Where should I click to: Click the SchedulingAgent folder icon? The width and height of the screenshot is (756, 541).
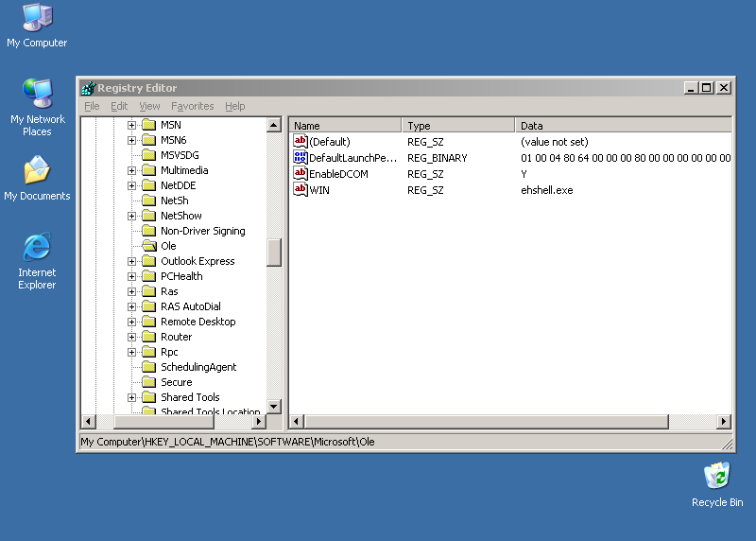[149, 367]
